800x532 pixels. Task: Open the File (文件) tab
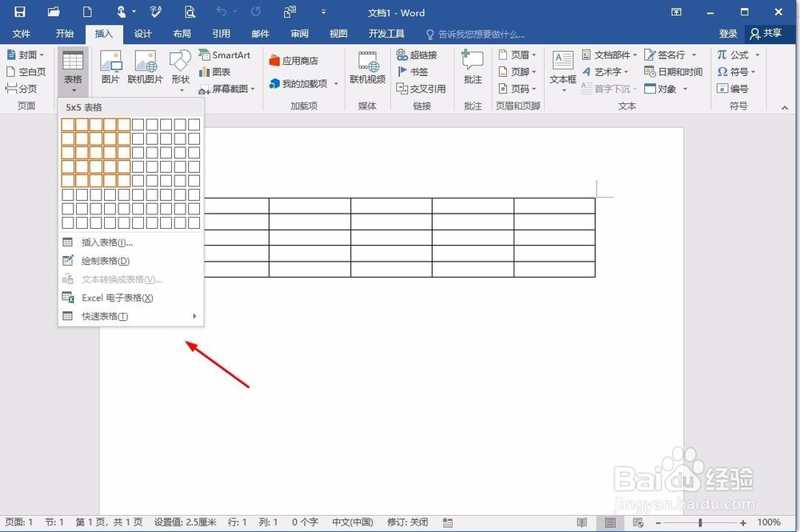[22, 34]
